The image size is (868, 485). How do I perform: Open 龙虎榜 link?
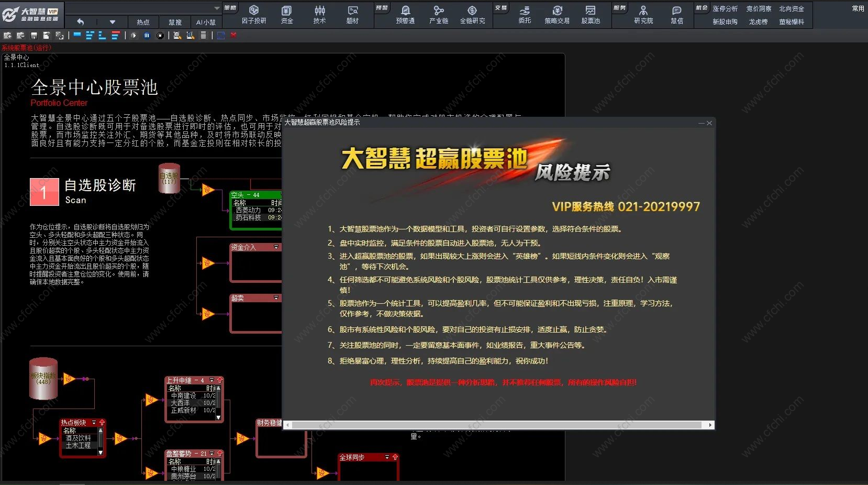click(758, 22)
